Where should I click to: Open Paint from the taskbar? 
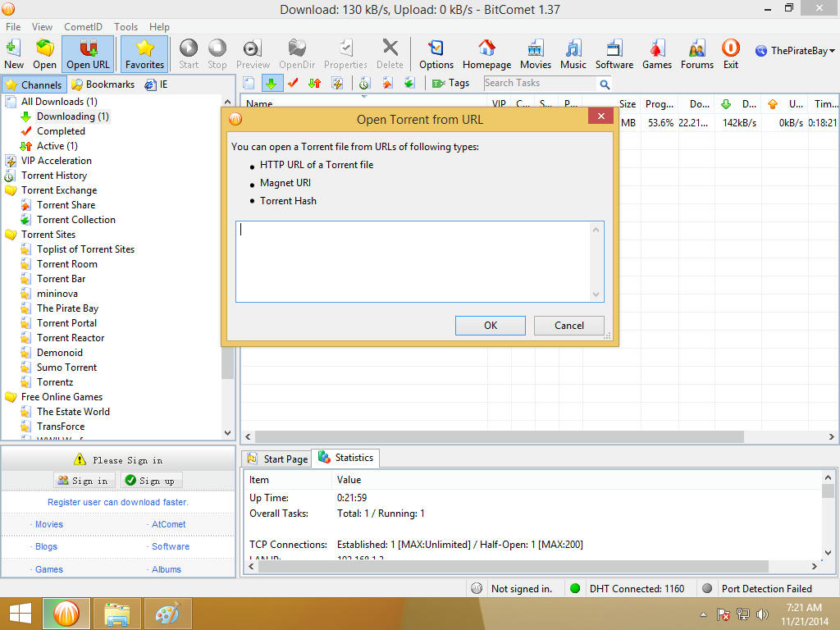167,614
